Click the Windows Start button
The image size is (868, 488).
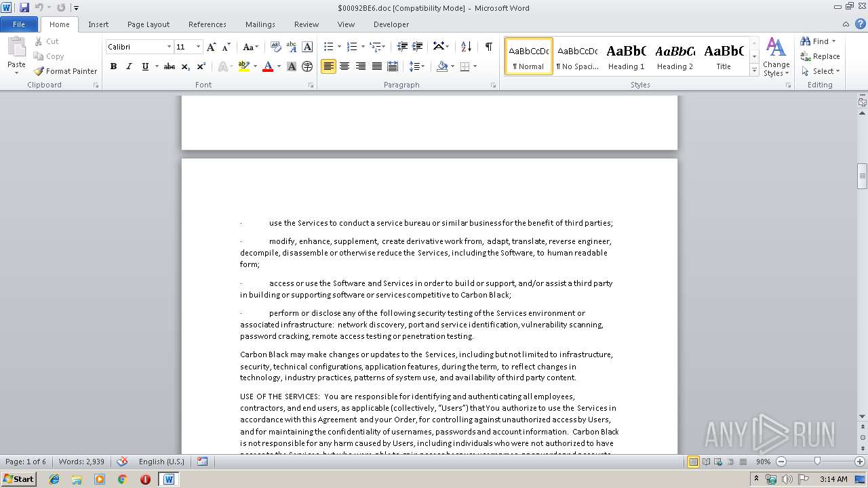[18, 479]
